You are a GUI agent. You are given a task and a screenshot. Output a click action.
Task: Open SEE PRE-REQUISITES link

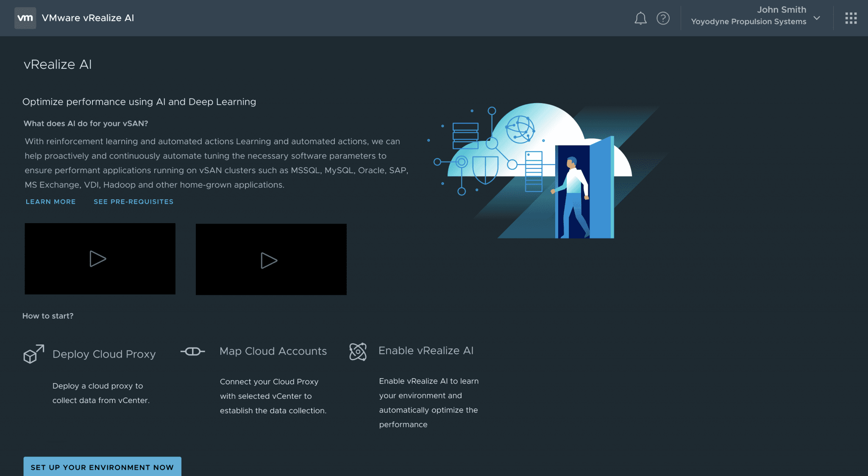point(134,202)
